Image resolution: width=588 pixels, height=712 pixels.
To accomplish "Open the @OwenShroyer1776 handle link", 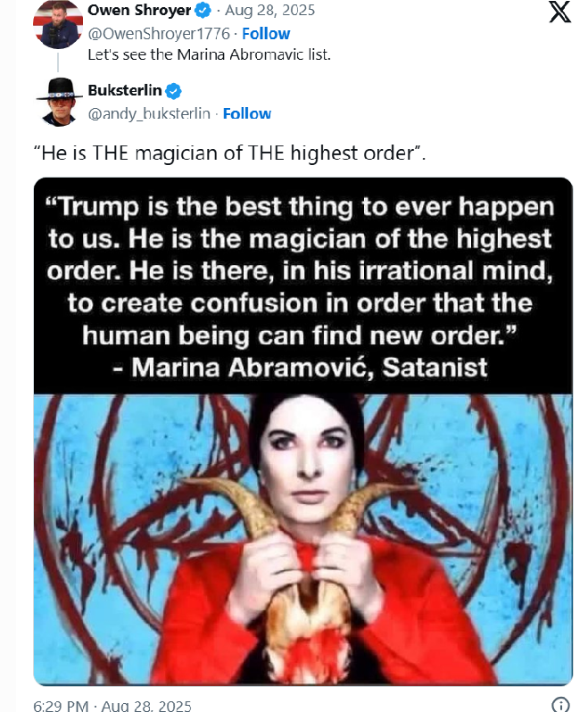I will point(159,34).
